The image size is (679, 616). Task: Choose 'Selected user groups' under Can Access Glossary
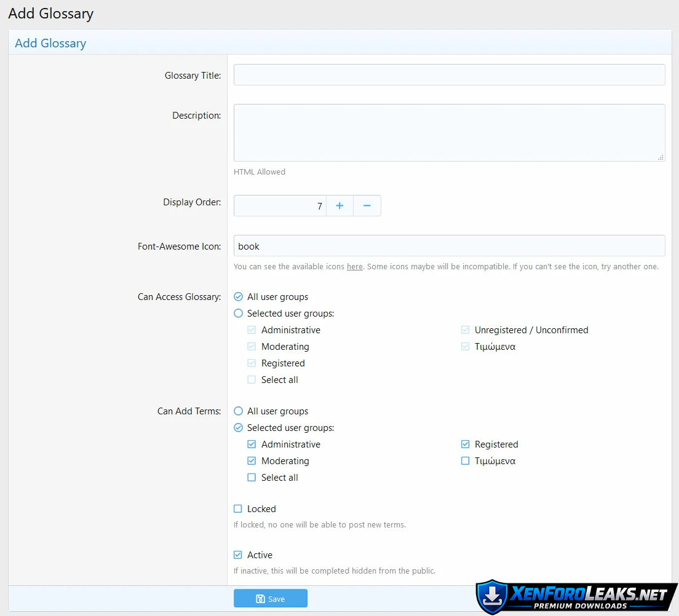point(239,314)
